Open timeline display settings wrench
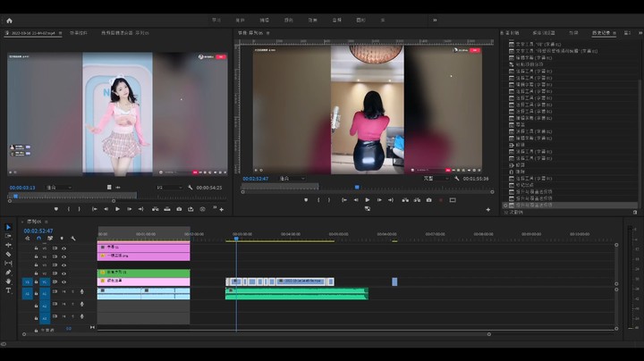Screen dimensions: 644x361 click(x=73, y=239)
